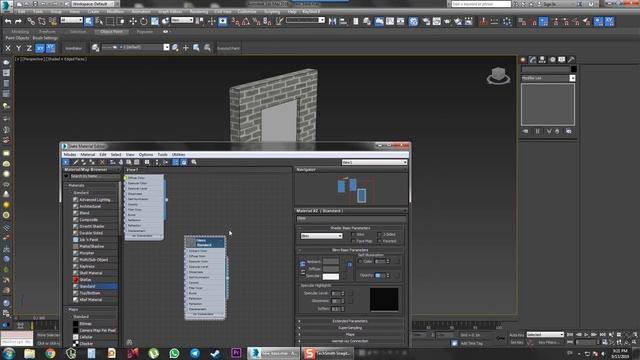Open the Motion tab in command panel

[552, 60]
